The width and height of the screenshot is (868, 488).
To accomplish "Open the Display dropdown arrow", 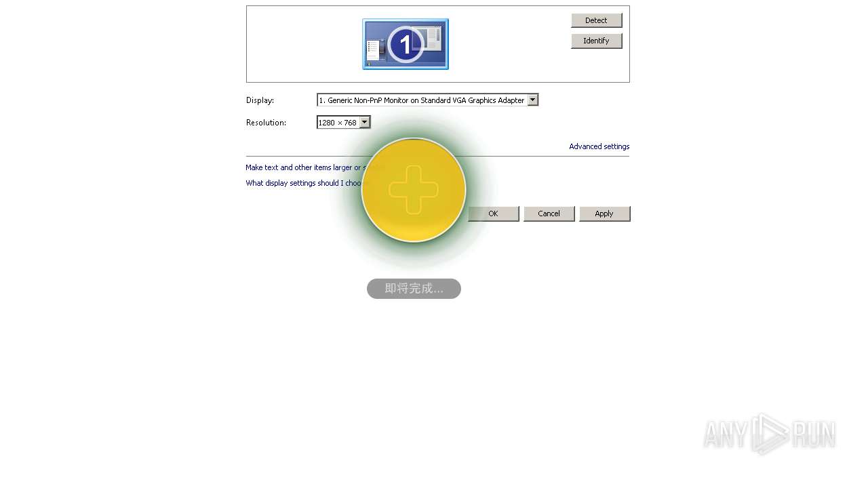I will [x=533, y=100].
